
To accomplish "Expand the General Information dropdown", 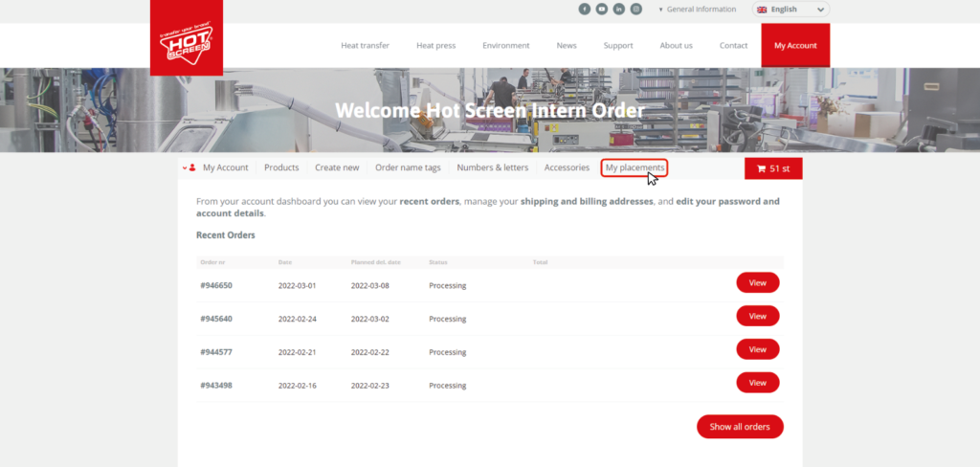I will (x=698, y=10).
